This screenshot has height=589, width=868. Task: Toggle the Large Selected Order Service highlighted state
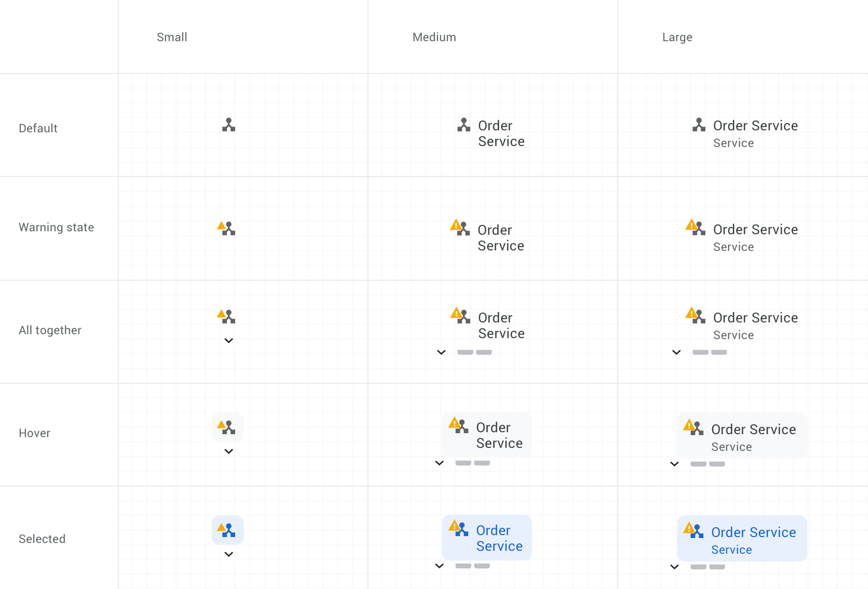pyautogui.click(x=742, y=538)
